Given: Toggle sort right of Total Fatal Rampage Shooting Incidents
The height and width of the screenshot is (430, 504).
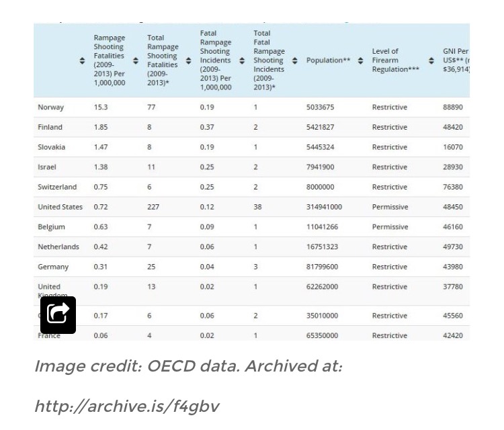Looking at the screenshot, I should (295, 60).
